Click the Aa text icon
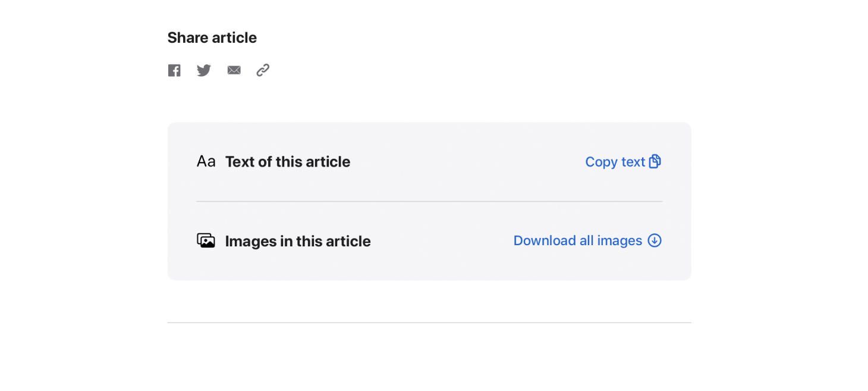Screen dimensions: 868x391 click(206, 161)
